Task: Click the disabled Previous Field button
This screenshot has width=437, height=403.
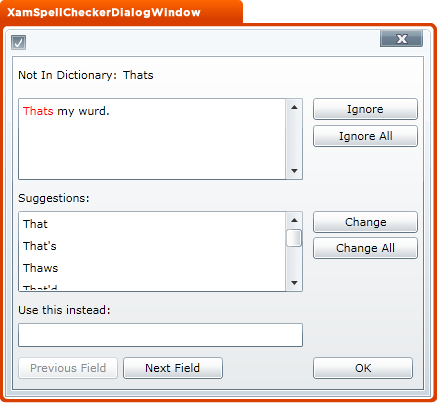Action: [x=68, y=368]
